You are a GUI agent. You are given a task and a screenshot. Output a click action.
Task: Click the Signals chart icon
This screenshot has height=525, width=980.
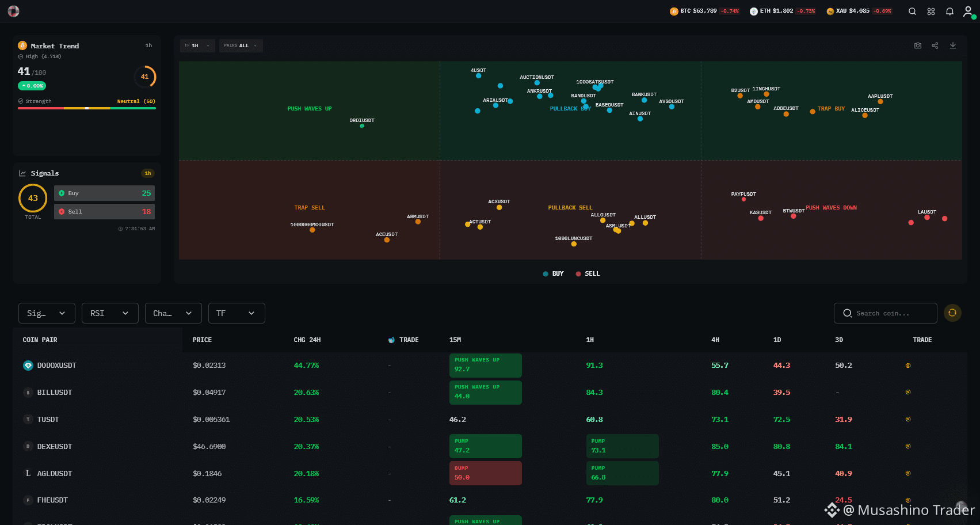(22, 173)
